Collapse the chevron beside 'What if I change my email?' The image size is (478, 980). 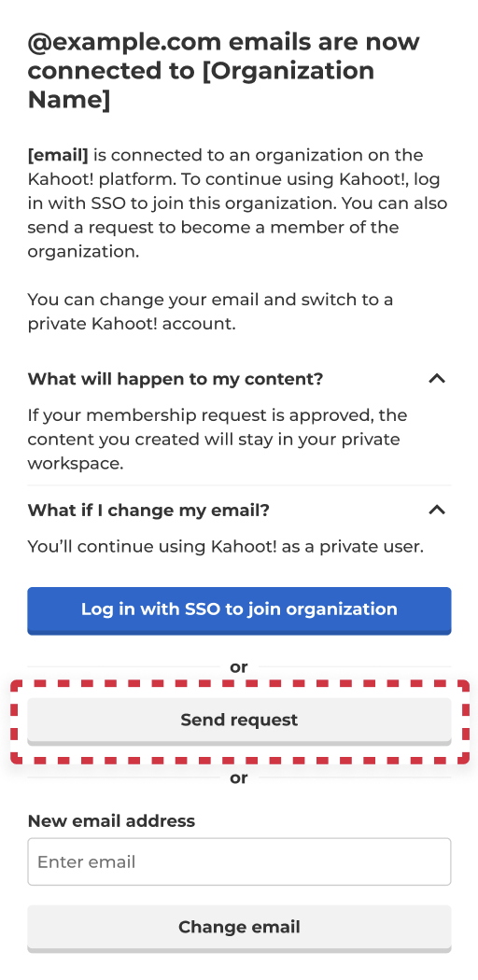pos(437,510)
